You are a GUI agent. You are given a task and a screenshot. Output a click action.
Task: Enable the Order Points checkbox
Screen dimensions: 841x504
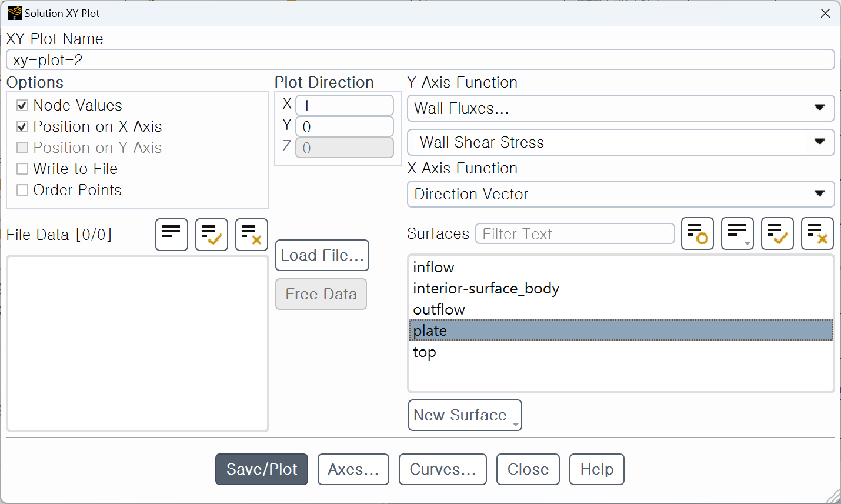[22, 190]
